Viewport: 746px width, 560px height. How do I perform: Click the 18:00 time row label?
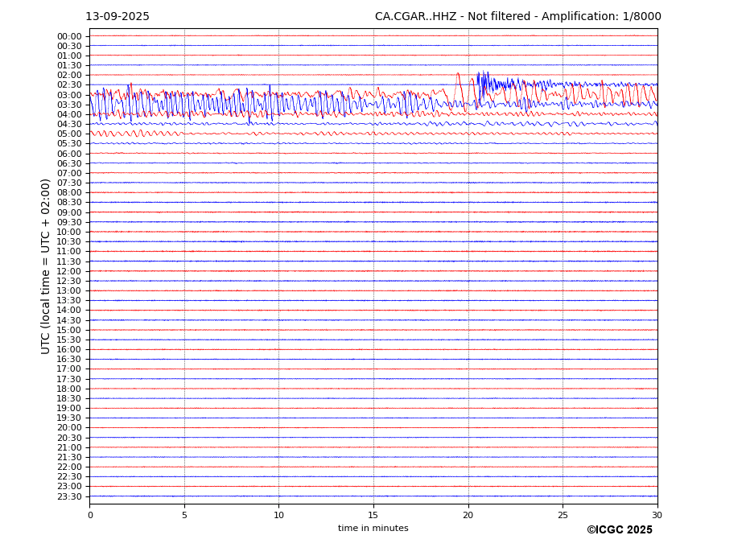click(x=69, y=389)
